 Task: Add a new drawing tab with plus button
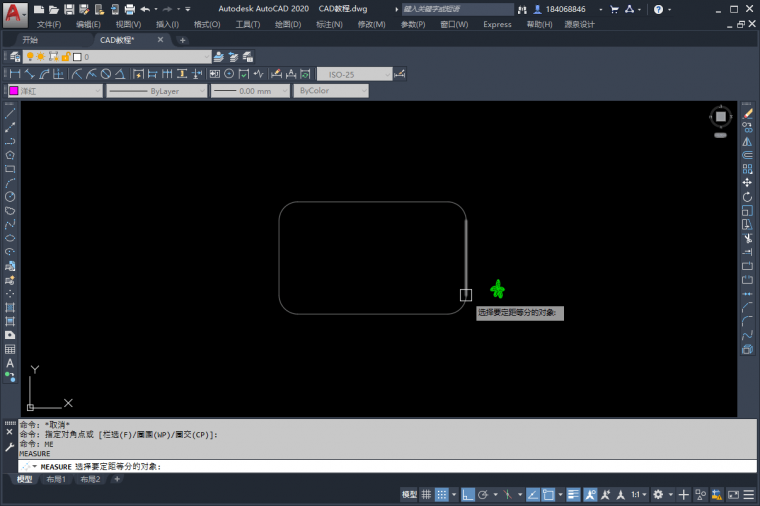tap(182, 40)
